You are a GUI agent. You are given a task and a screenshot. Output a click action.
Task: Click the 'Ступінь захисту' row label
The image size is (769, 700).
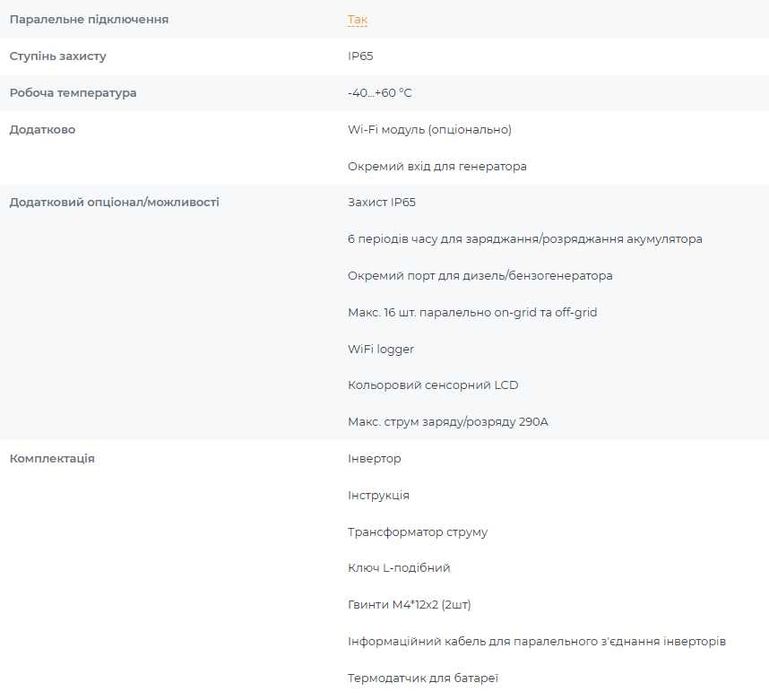pos(58,56)
